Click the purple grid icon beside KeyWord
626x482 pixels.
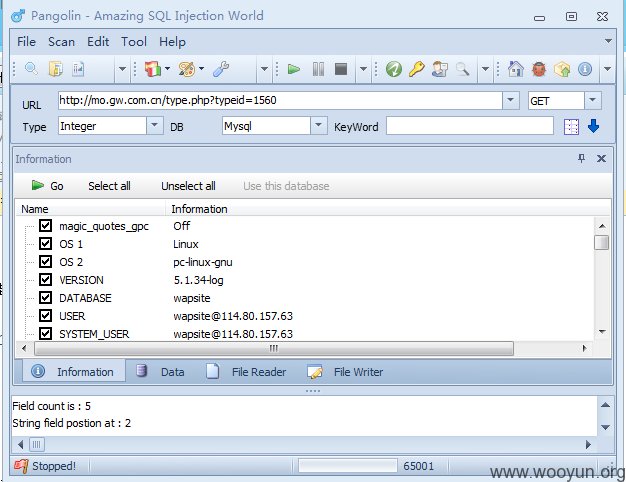pos(571,127)
